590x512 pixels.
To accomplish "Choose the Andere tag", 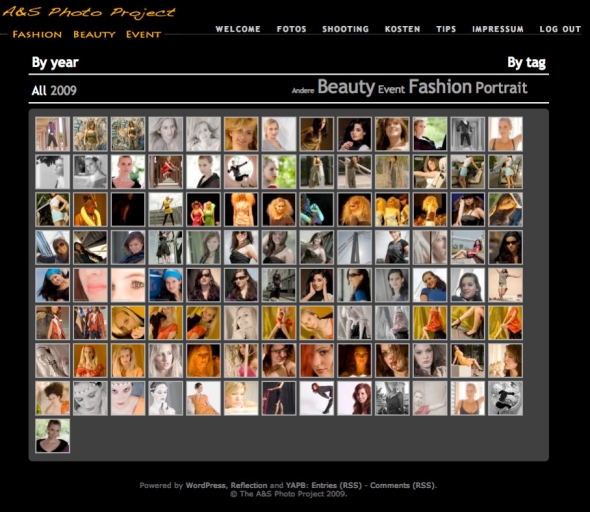I will [x=303, y=90].
